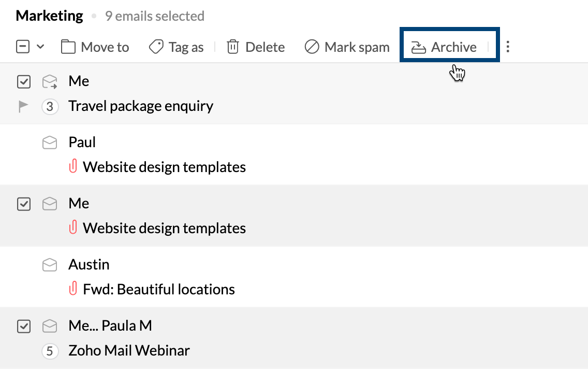This screenshot has width=588, height=369.
Task: Uncheck Me's Website design templates checkbox
Action: click(x=24, y=204)
